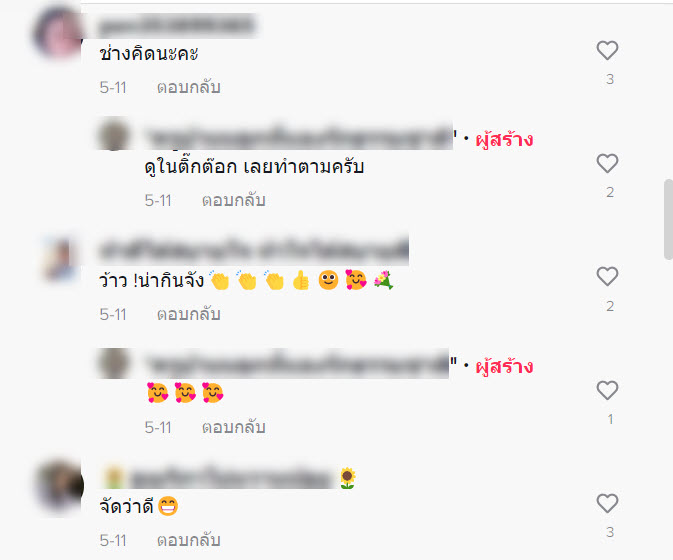Like the comment 'จัดว่าดี'
The width and height of the screenshot is (673, 560).
click(607, 503)
